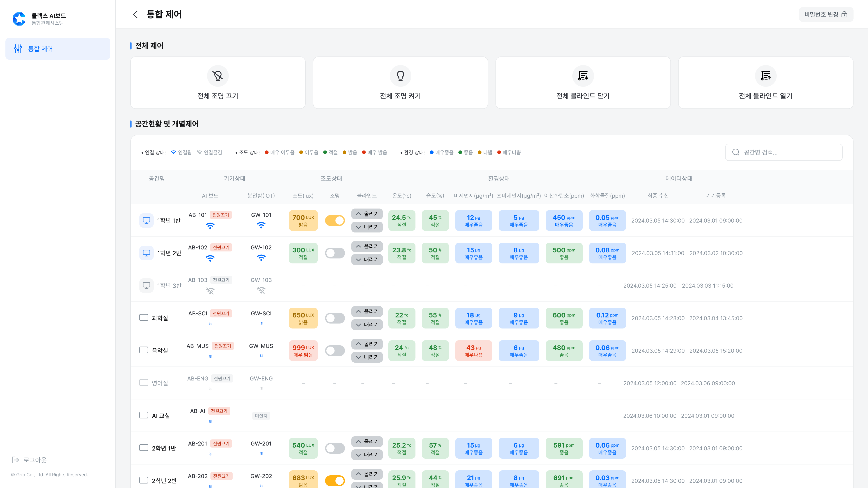The width and height of the screenshot is (868, 488).
Task: Turn on the lighting toggle for 1학년 2반
Action: tap(335, 253)
